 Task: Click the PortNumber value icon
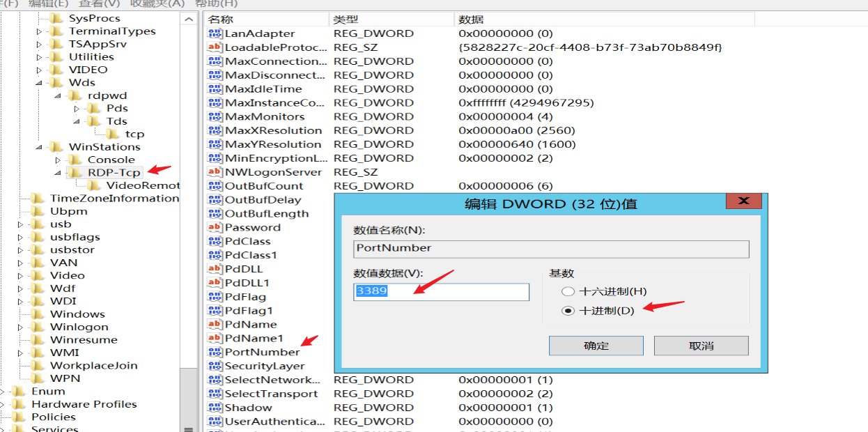pos(215,352)
